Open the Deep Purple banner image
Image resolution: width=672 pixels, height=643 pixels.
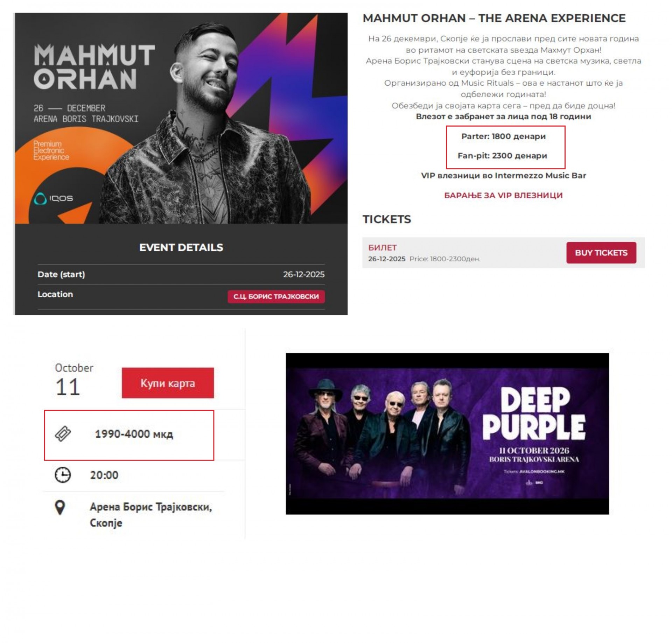(x=447, y=433)
